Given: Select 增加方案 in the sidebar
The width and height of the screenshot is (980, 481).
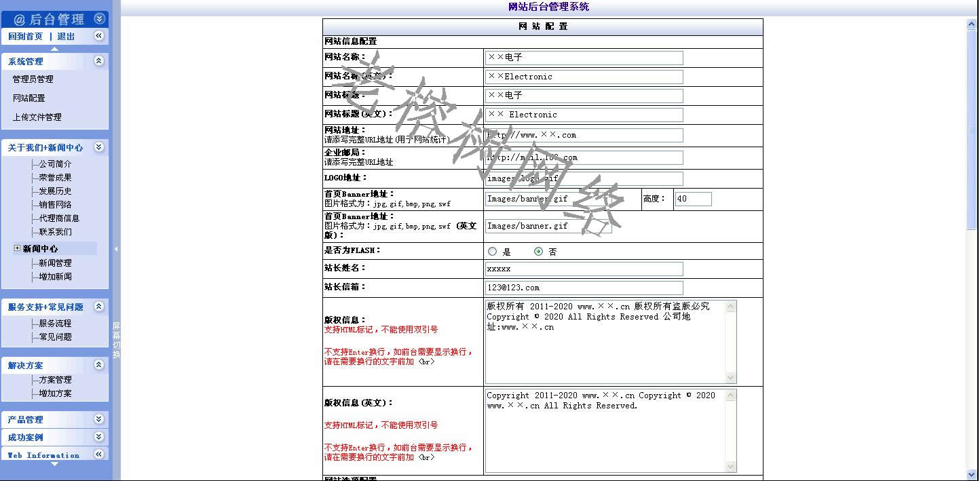Looking at the screenshot, I should (55, 393).
